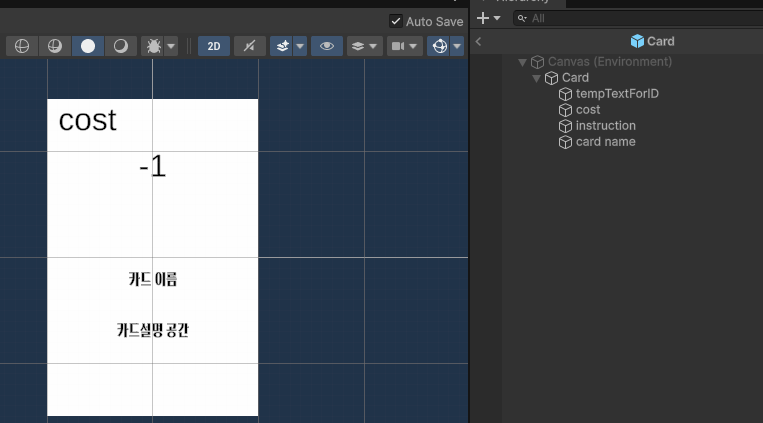Click the Hierarchy add (+) button
The image size is (763, 423).
tap(483, 18)
